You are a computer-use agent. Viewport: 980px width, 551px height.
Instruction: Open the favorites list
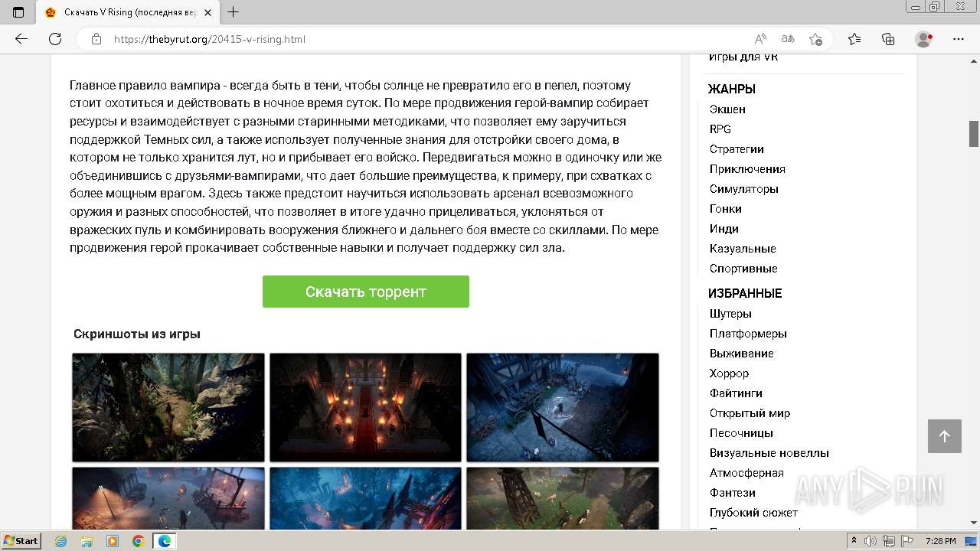pos(854,39)
